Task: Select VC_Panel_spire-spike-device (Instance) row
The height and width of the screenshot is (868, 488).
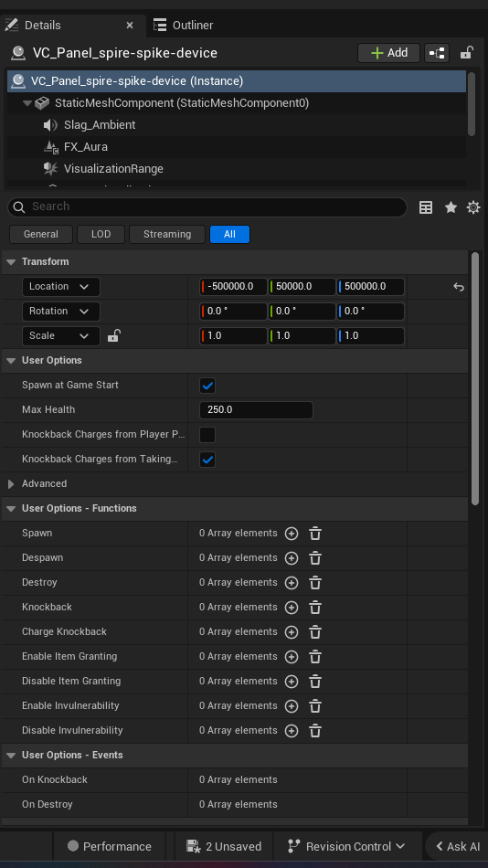Action: (237, 81)
